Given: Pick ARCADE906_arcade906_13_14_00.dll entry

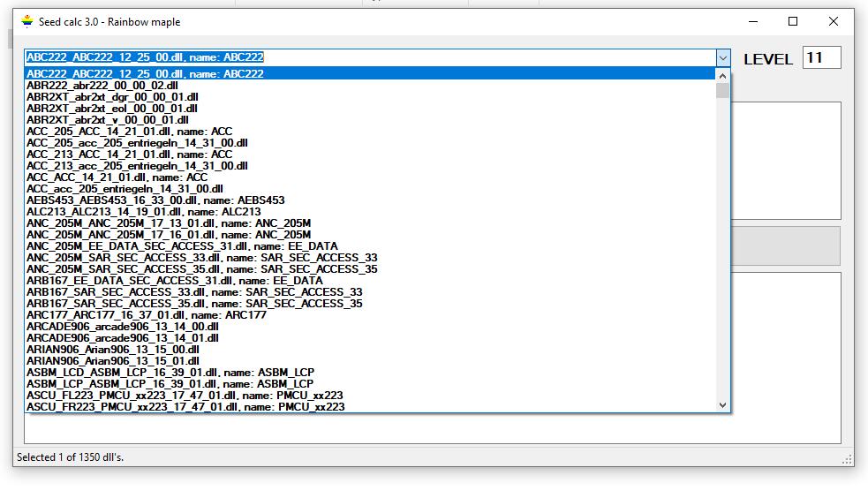Looking at the screenshot, I should [x=122, y=327].
